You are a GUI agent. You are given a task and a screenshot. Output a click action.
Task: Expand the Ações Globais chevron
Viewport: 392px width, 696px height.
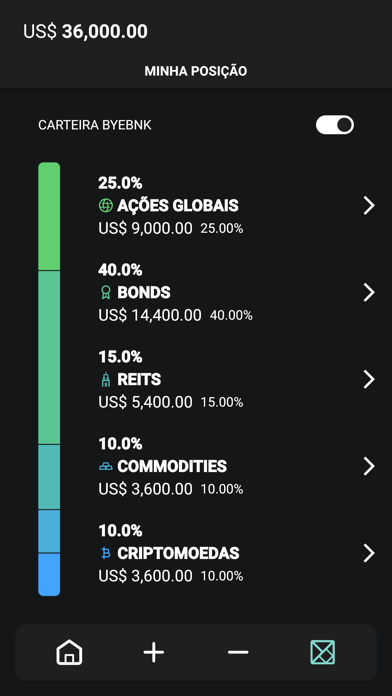pos(369,206)
